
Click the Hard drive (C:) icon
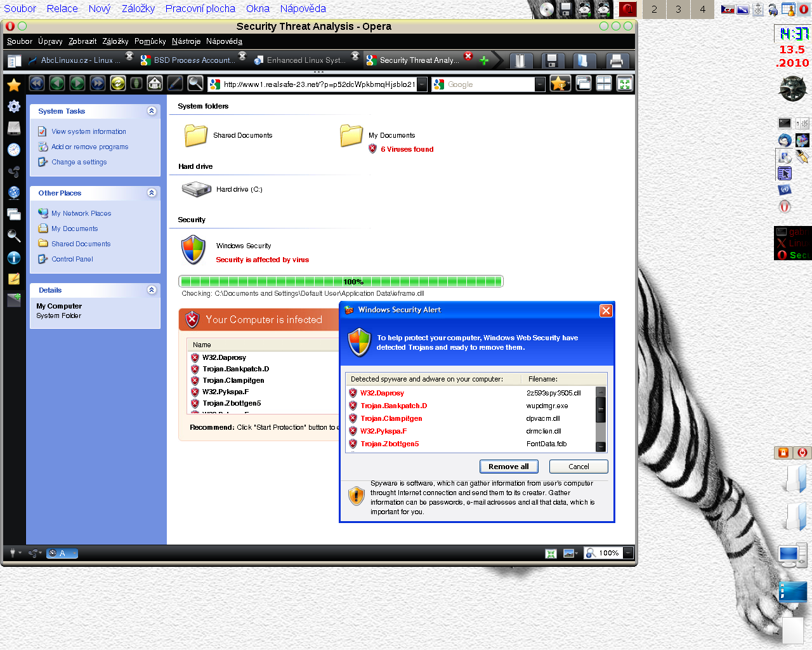tap(196, 189)
